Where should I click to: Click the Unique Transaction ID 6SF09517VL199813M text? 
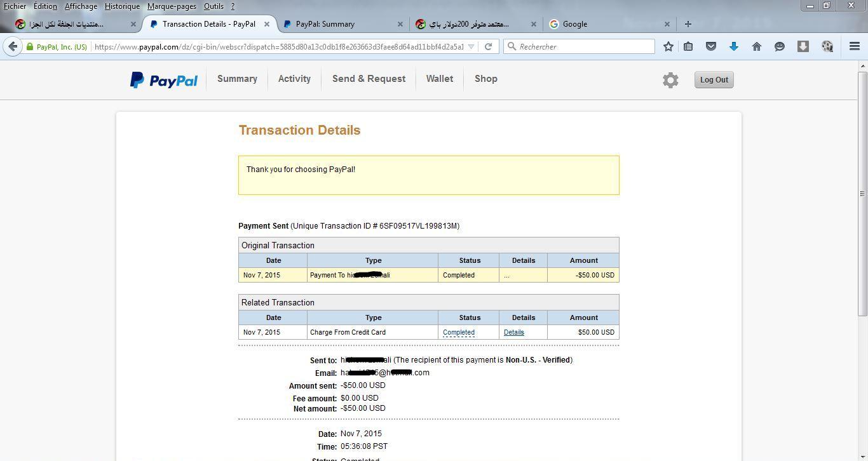pyautogui.click(x=375, y=226)
